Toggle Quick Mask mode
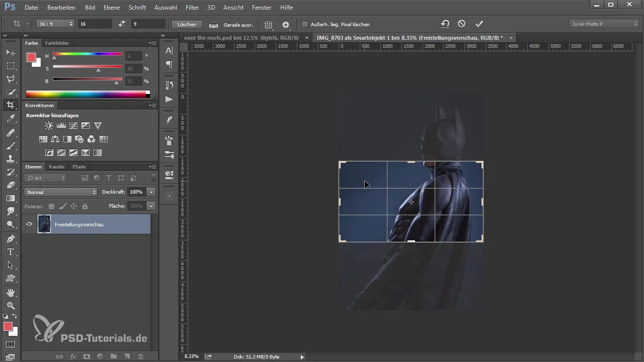Viewport: 644px width, 362px height. (x=10, y=344)
